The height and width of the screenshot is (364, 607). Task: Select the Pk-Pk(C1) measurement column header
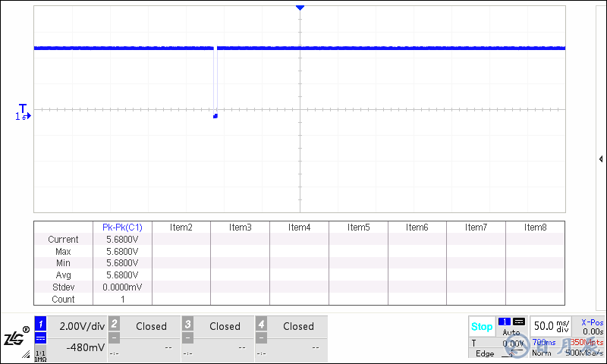[x=122, y=227]
